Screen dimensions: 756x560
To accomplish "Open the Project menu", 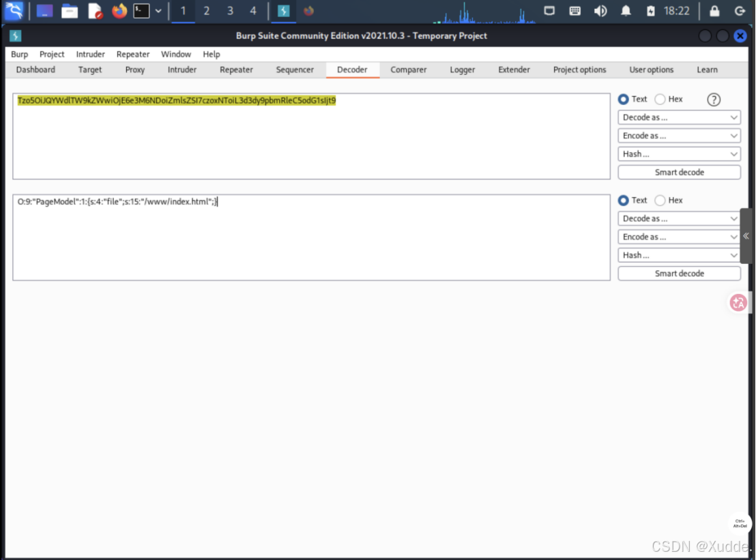I will tap(52, 54).
